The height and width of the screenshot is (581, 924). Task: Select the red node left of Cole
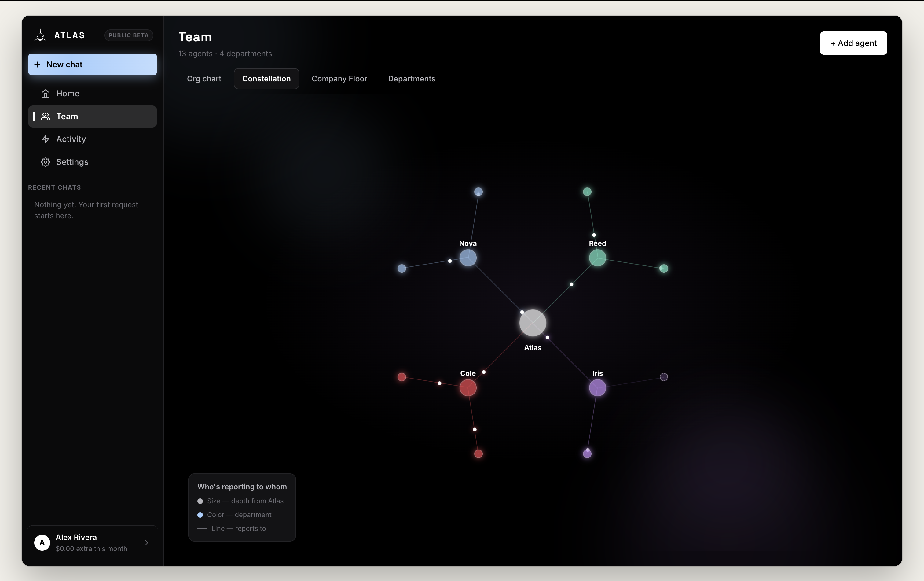point(402,377)
